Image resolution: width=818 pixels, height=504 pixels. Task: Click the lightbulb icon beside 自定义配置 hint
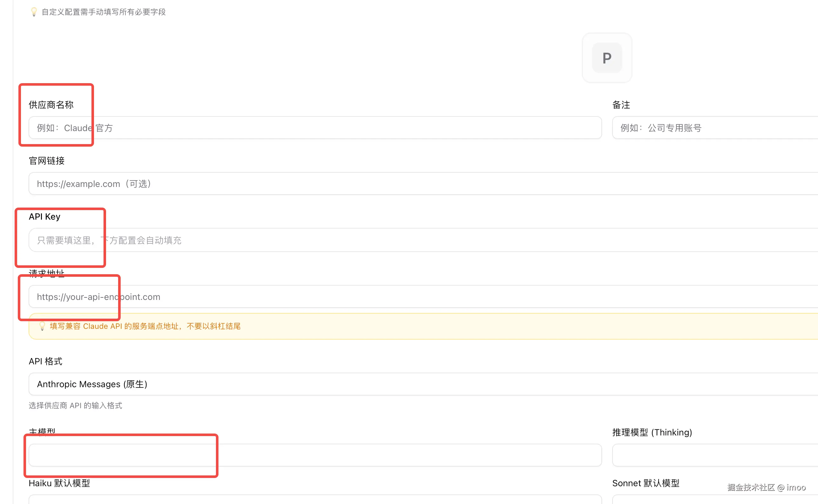tap(34, 12)
